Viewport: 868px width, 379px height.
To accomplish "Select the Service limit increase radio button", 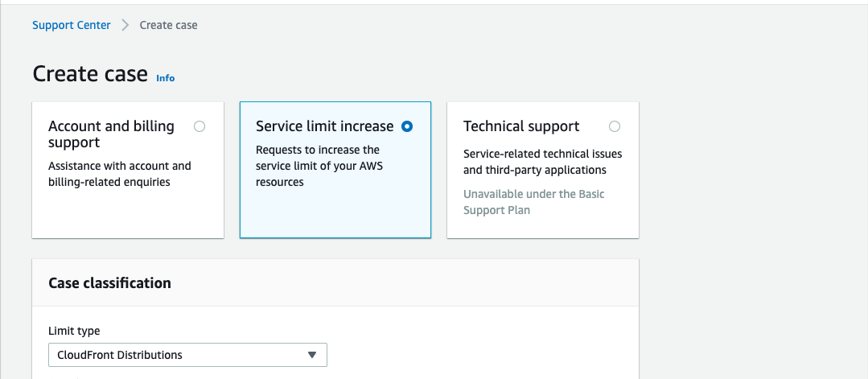I will click(407, 126).
